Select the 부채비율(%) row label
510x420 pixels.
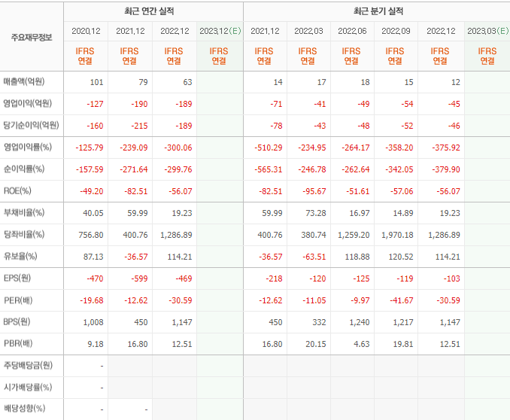click(x=24, y=212)
